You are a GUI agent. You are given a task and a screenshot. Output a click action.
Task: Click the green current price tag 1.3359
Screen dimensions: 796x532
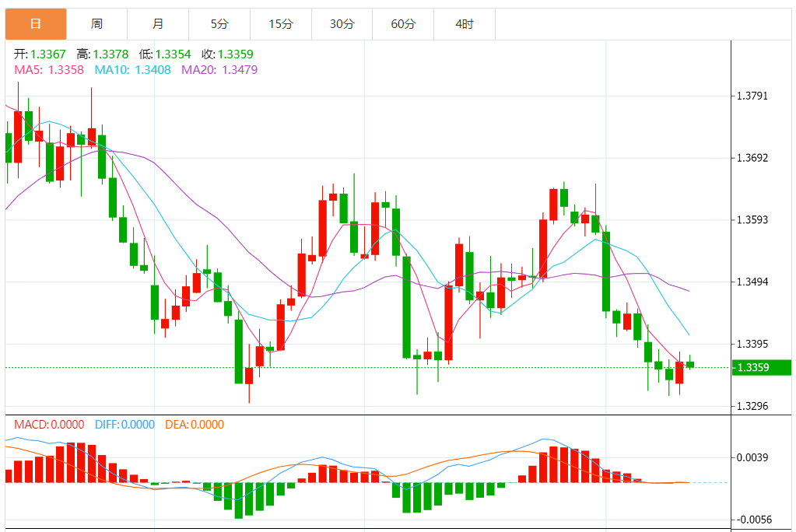762,368
